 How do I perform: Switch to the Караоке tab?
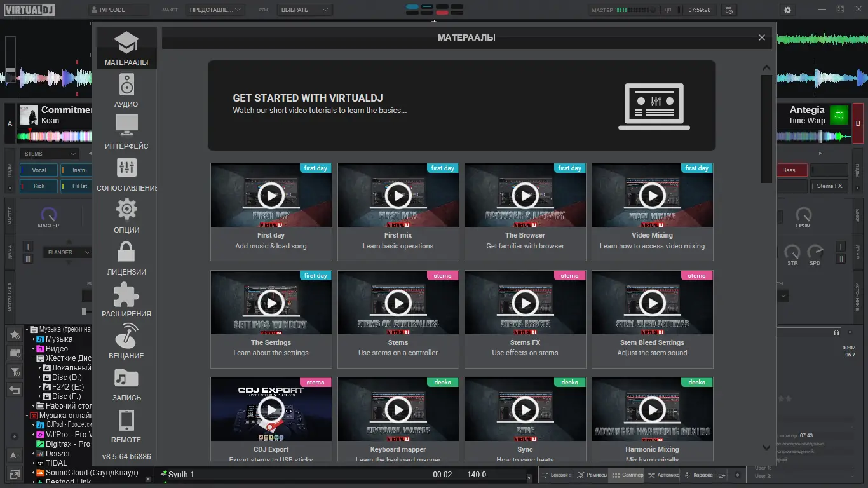coord(698,475)
